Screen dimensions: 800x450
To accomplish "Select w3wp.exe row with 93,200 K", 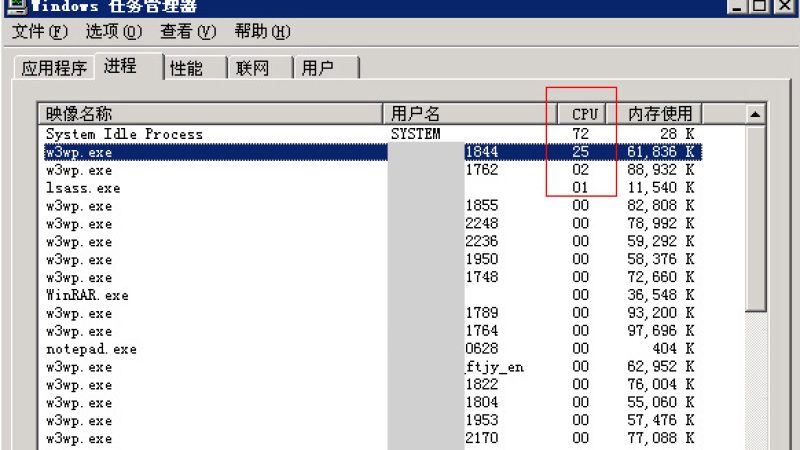I will 371,313.
